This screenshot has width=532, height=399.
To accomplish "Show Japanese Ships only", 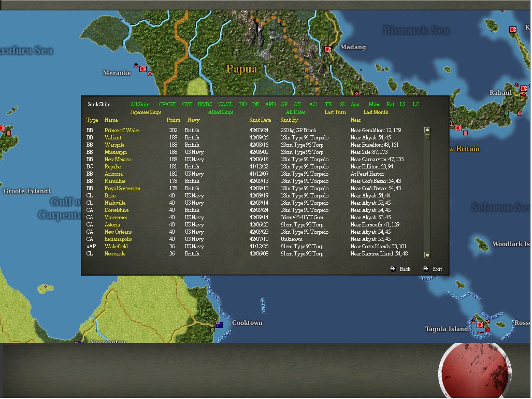I will pos(146,112).
